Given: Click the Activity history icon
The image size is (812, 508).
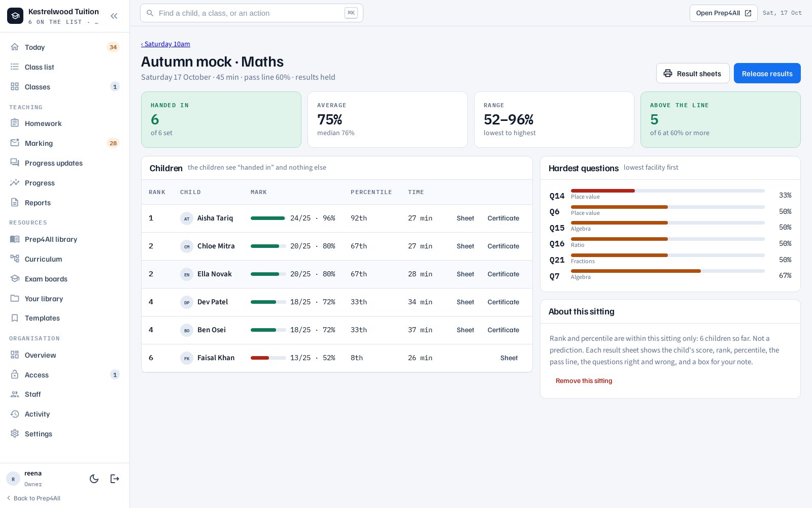Looking at the screenshot, I should [x=15, y=414].
